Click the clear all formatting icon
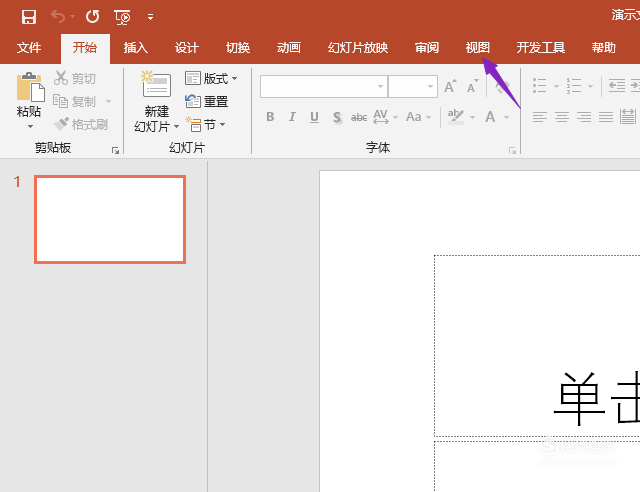This screenshot has width=640, height=492. click(502, 87)
